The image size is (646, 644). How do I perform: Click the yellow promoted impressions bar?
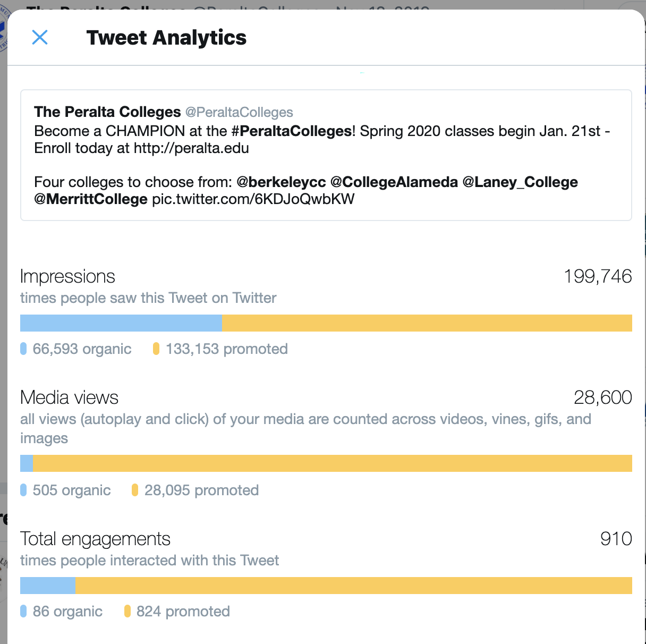coord(427,323)
